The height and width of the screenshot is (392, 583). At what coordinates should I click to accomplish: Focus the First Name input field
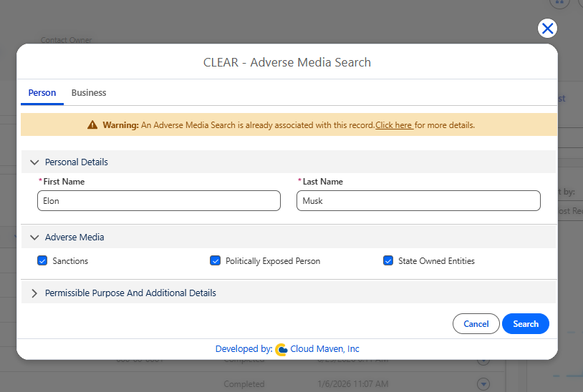159,201
